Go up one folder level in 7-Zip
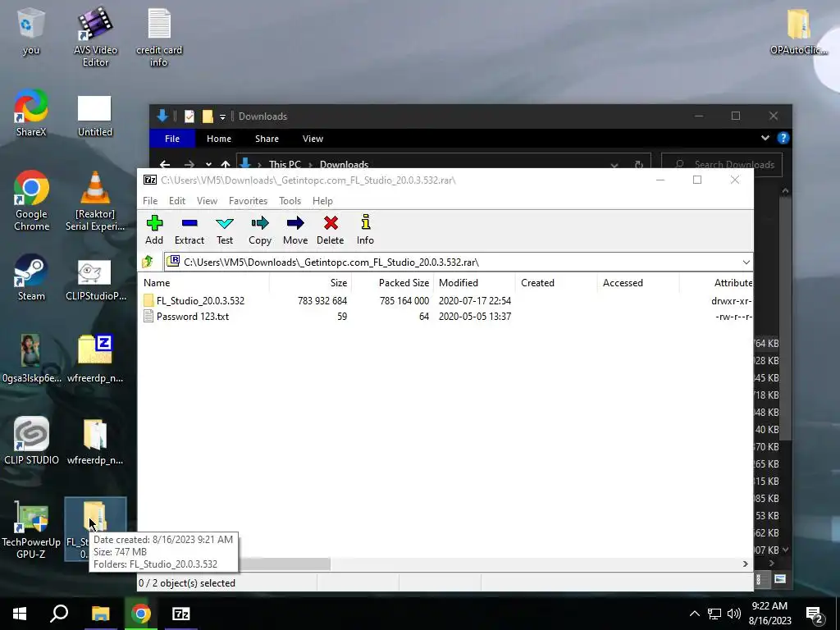Screen dimensions: 840x630 pyautogui.click(x=148, y=262)
